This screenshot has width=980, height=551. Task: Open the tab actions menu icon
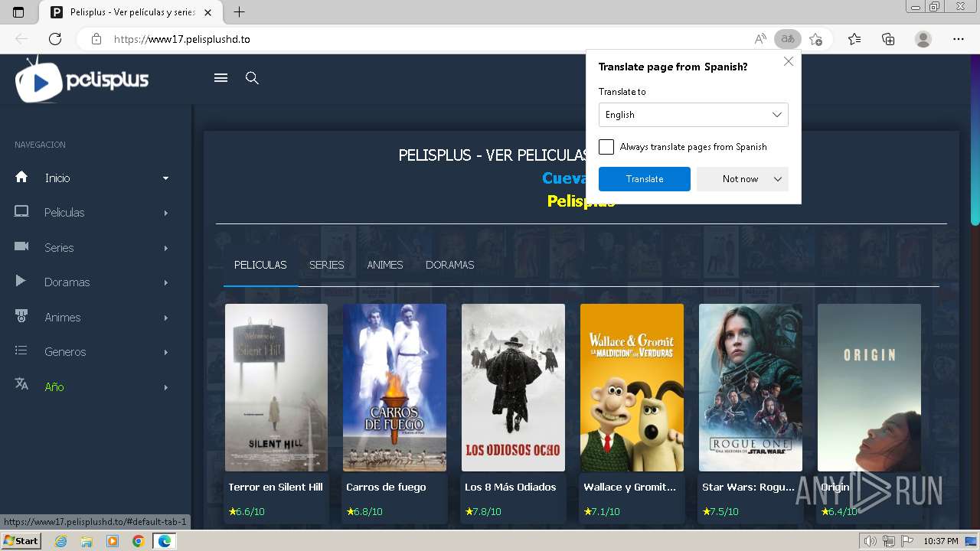[18, 12]
